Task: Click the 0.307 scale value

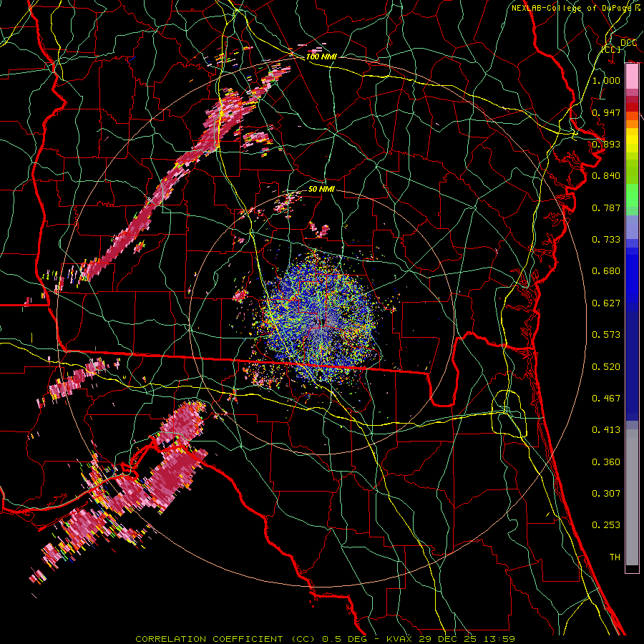Action: (x=606, y=494)
